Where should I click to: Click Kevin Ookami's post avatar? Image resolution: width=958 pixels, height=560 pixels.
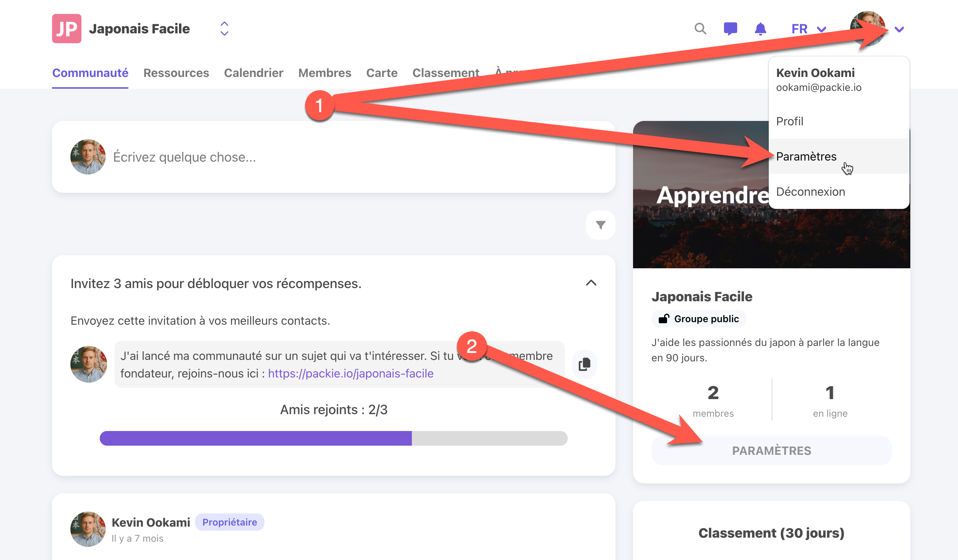[88, 529]
